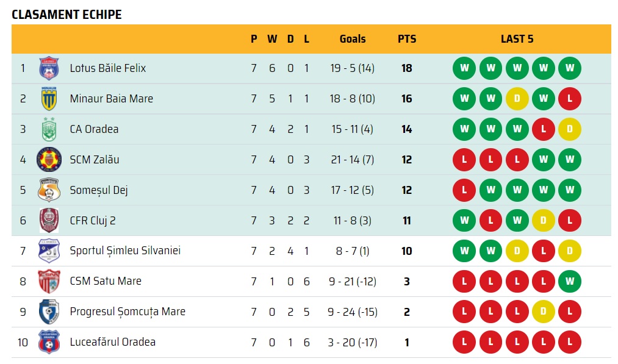Image resolution: width=618 pixels, height=364 pixels.
Task: Click the Lotus Băile Felix club crest
Action: 49,68
